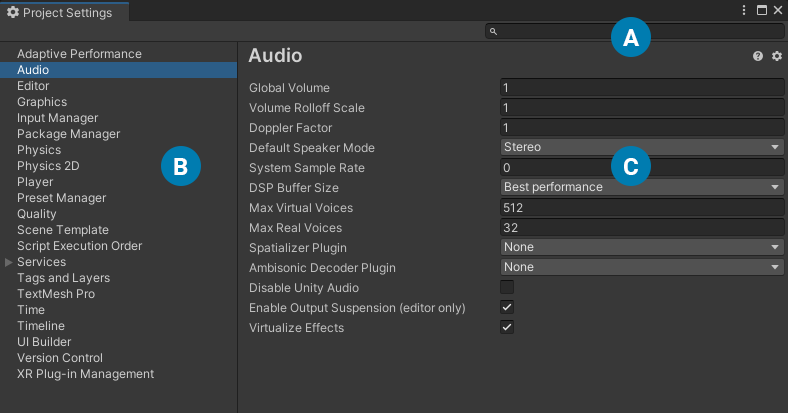Select Graphics in the settings list
The width and height of the screenshot is (788, 413).
point(42,102)
